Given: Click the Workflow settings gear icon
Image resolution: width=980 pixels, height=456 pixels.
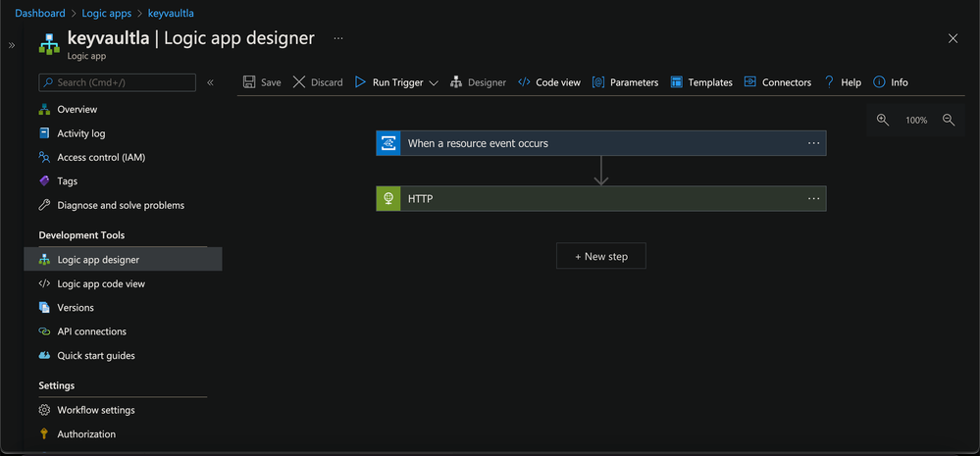Looking at the screenshot, I should click(x=44, y=410).
